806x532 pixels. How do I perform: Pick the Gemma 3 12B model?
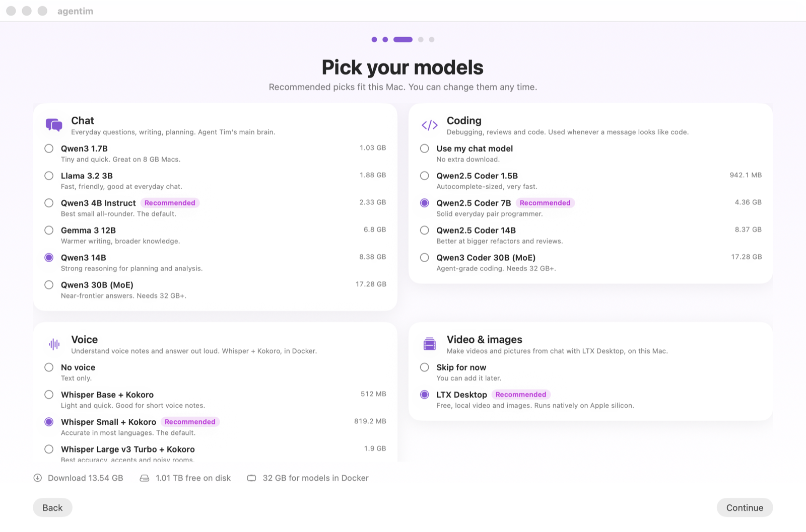point(49,230)
